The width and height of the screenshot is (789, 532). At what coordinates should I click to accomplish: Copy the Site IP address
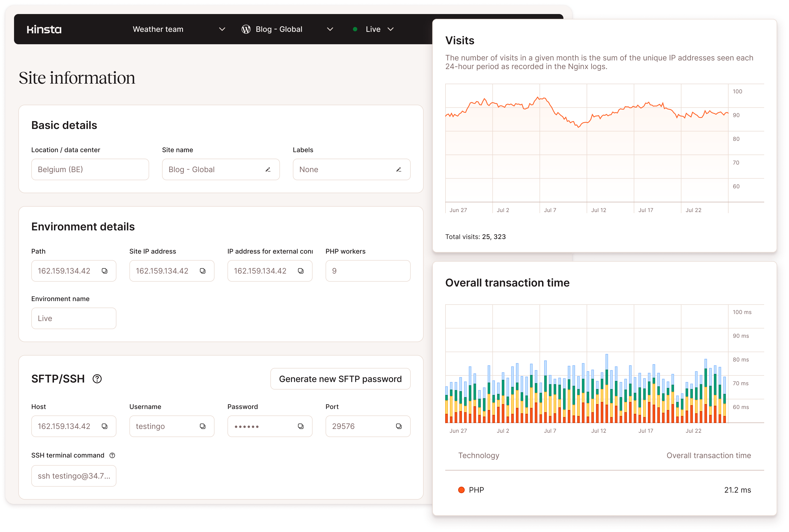point(203,271)
